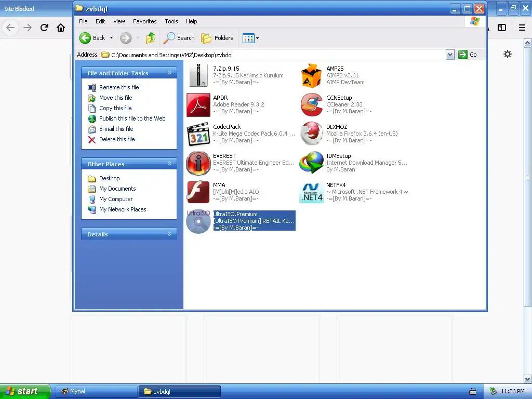Collapse the Other Places panel
Screen dimensions: 532x399
170,164
